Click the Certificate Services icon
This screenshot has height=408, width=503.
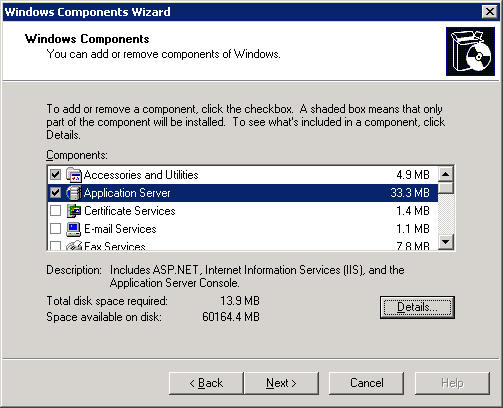[x=74, y=211]
